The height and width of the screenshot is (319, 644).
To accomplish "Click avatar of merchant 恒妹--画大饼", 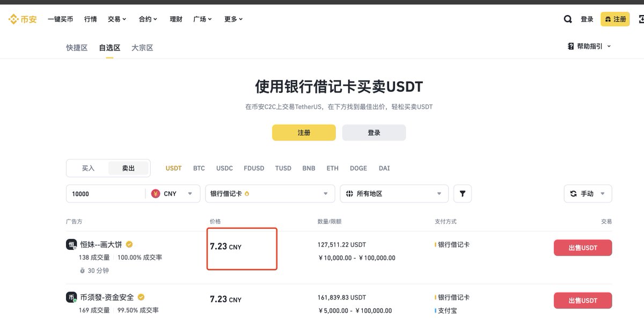I will [x=71, y=244].
